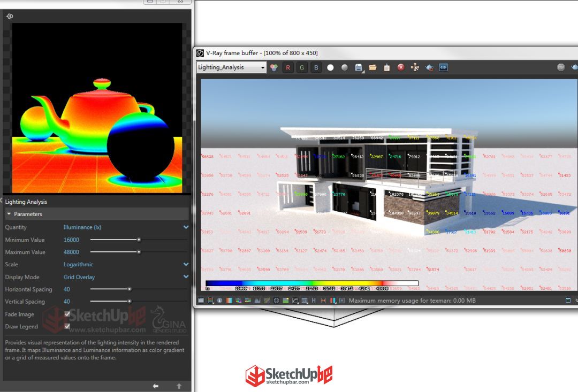Toggle frame buffer panel icon at bottom right

click(568, 300)
